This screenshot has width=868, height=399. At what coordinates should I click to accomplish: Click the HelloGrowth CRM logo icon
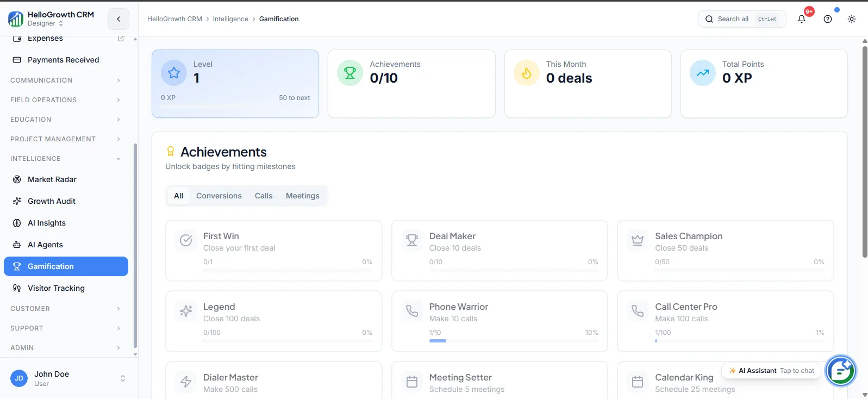pyautogui.click(x=16, y=19)
